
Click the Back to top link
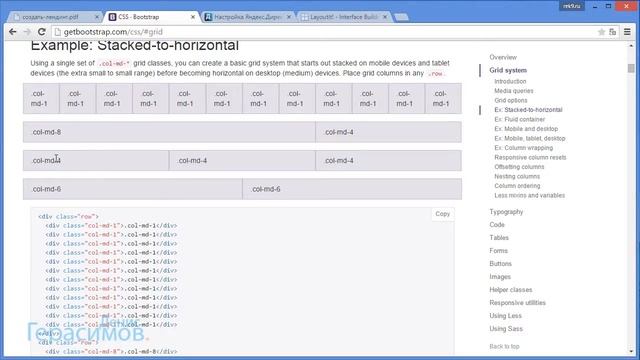pos(504,347)
